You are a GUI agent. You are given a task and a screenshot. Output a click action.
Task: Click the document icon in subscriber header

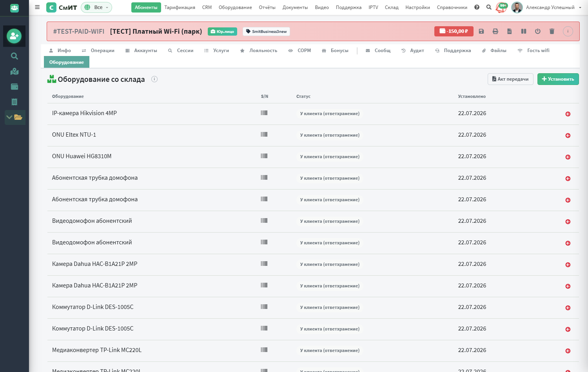[510, 31]
